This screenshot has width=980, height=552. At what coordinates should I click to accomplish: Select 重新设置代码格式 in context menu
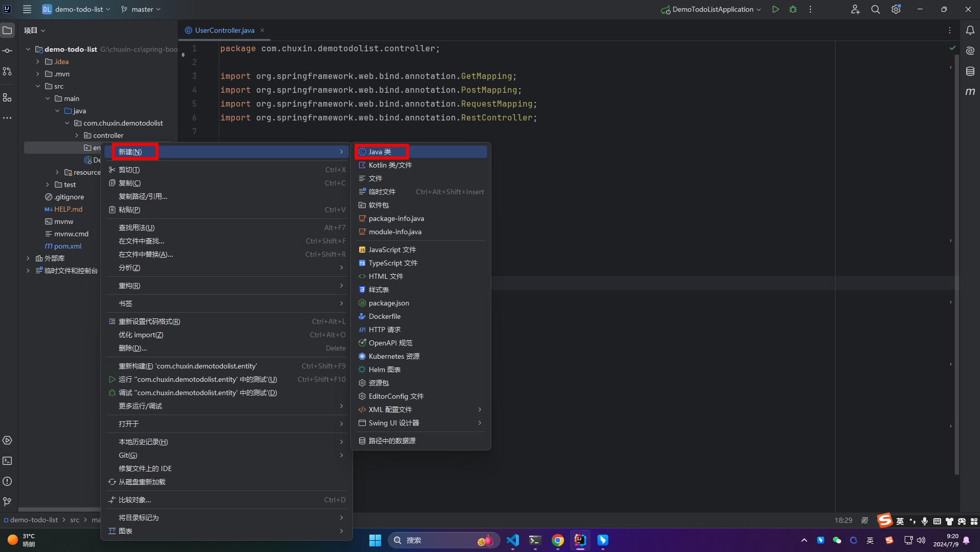[x=227, y=321]
